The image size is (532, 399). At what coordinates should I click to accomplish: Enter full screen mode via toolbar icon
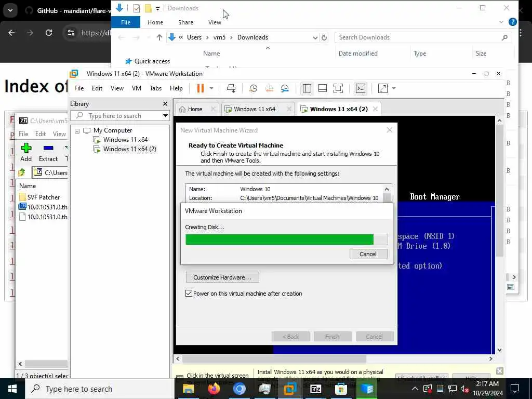[x=338, y=88]
